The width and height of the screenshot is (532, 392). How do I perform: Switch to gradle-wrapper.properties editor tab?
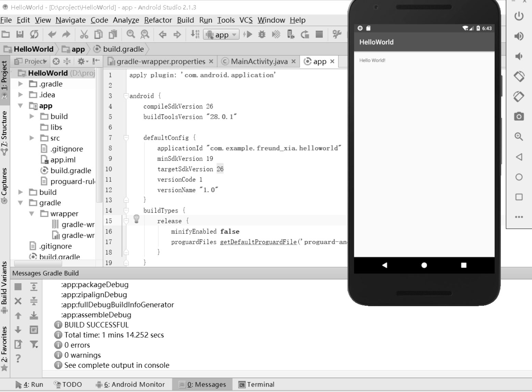[x=161, y=61]
